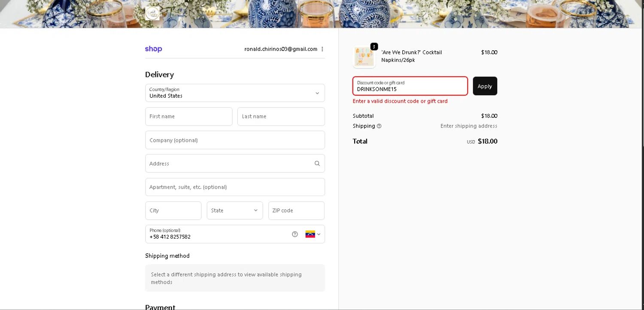Click the Company (optional) field
The width and height of the screenshot is (644, 310).
click(x=235, y=140)
